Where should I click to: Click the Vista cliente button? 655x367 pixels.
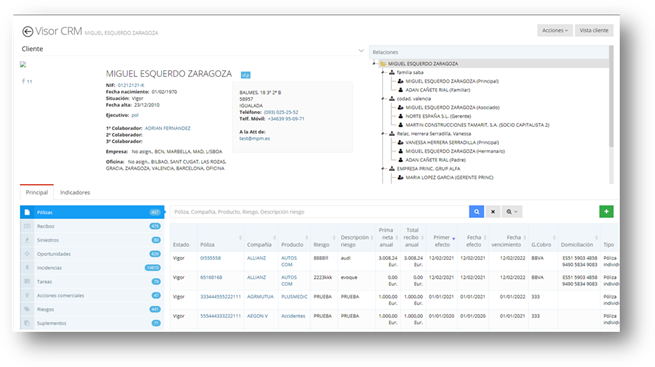pos(594,30)
